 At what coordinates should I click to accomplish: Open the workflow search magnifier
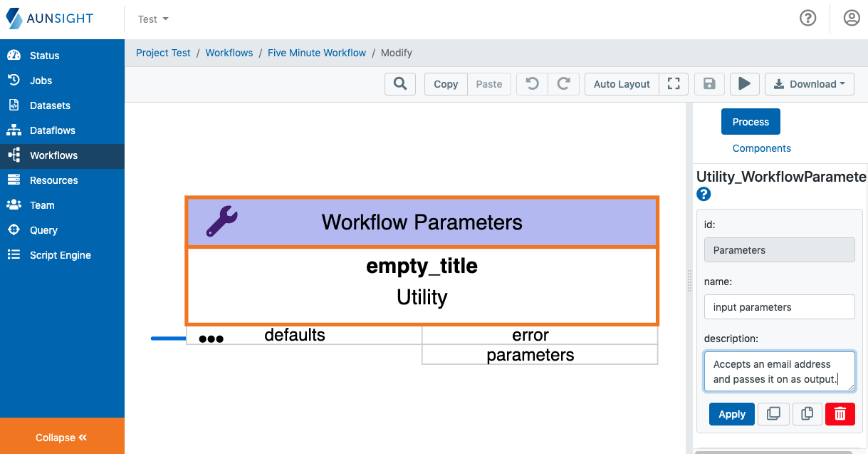pos(399,83)
